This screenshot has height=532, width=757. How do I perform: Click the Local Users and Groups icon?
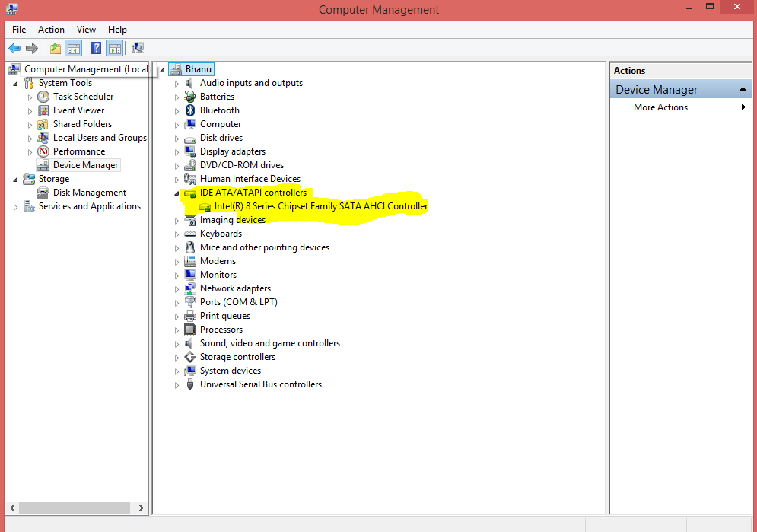click(43, 138)
